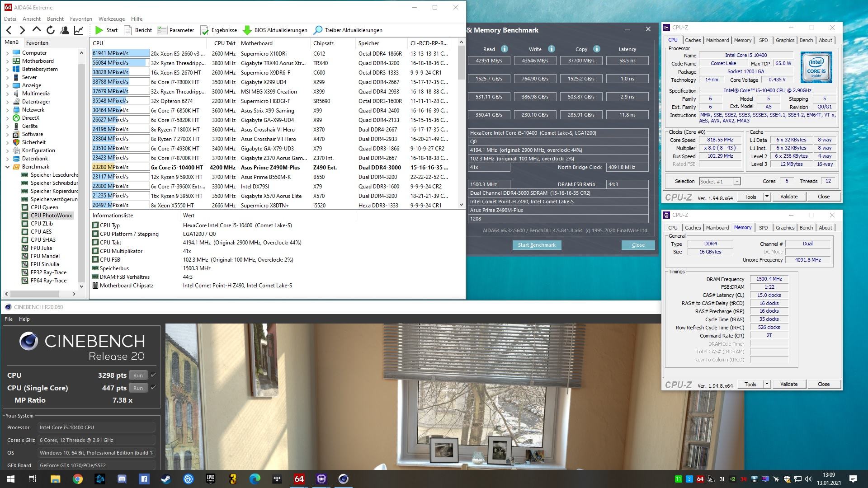Image resolution: width=868 pixels, height=488 pixels.
Task: Click the green Start benchmark icon
Action: coord(99,30)
